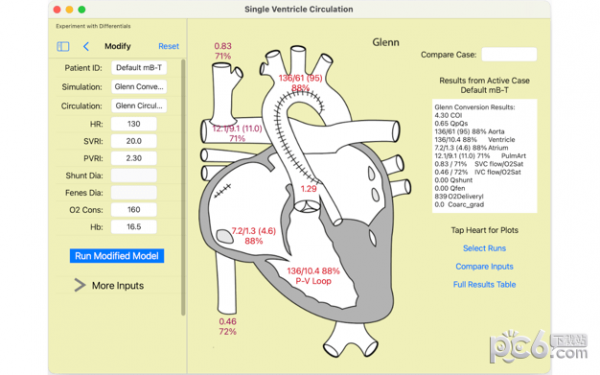Viewport: 600px width, 375px height.
Task: Click the aorta reading 136/61 (95)
Action: click(x=300, y=78)
